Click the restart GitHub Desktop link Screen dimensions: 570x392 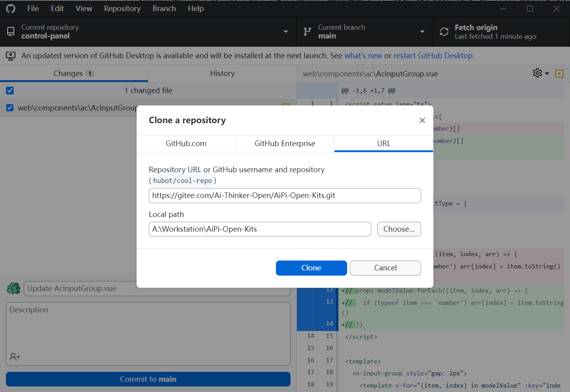[433, 56]
